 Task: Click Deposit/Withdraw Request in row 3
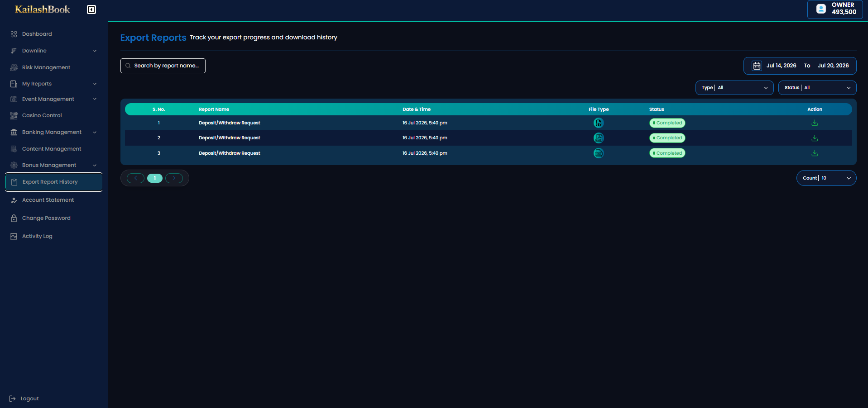click(x=230, y=153)
